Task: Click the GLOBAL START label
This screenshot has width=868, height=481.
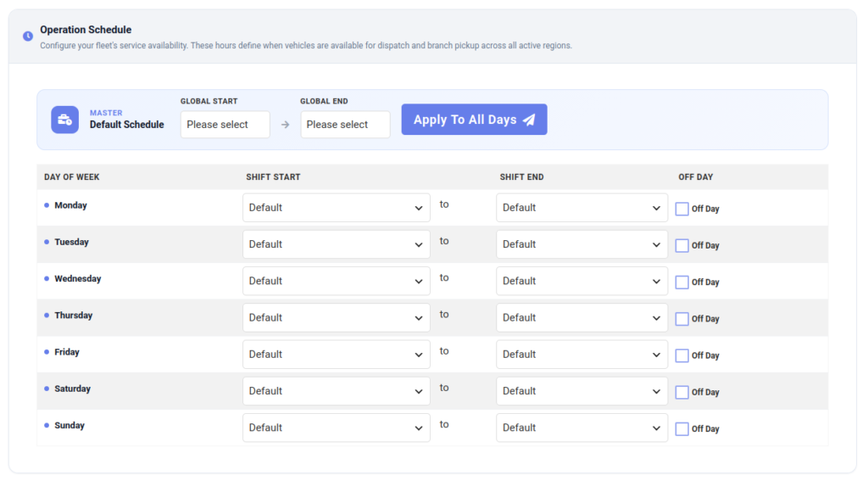Action: click(x=209, y=102)
